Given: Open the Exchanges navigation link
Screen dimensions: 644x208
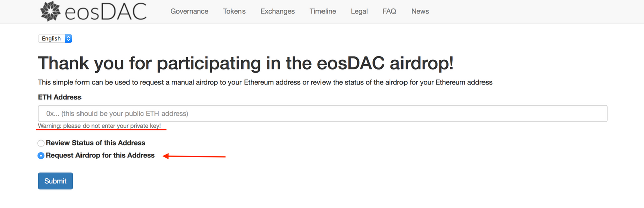Looking at the screenshot, I should tap(278, 11).
